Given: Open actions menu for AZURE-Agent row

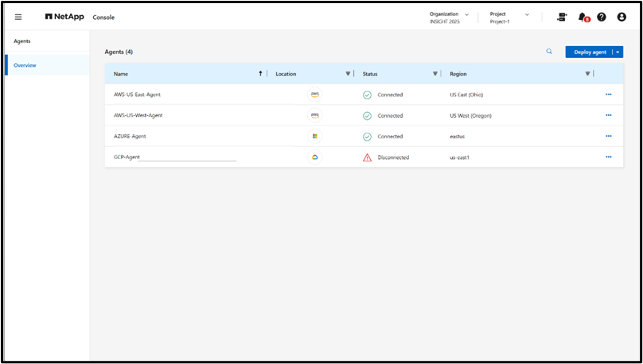Looking at the screenshot, I should click(608, 136).
